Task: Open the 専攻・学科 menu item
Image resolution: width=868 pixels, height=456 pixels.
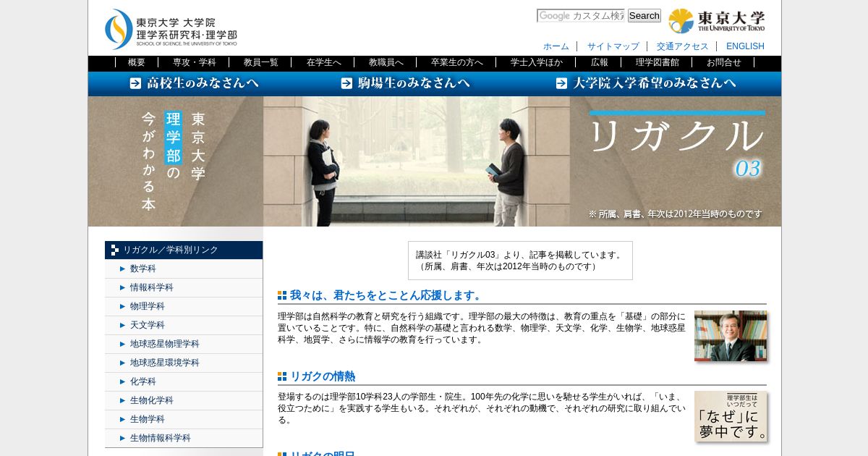Action: pyautogui.click(x=194, y=63)
